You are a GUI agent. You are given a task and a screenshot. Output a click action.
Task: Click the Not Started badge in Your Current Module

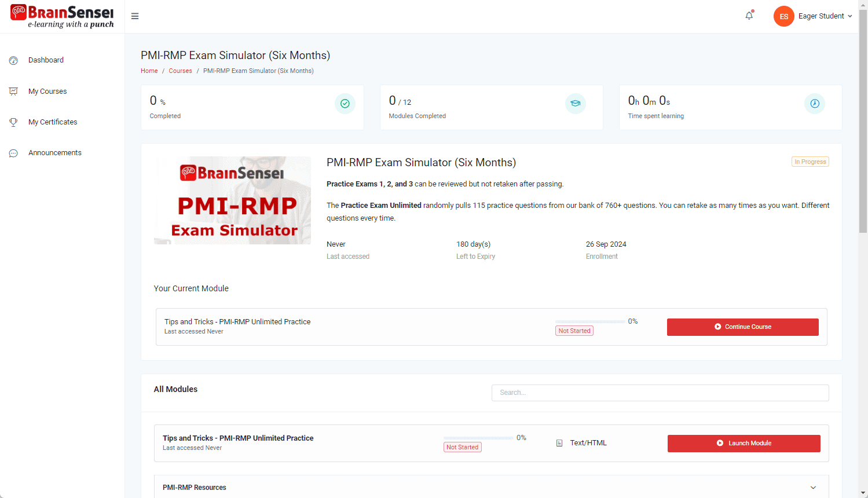pos(574,331)
